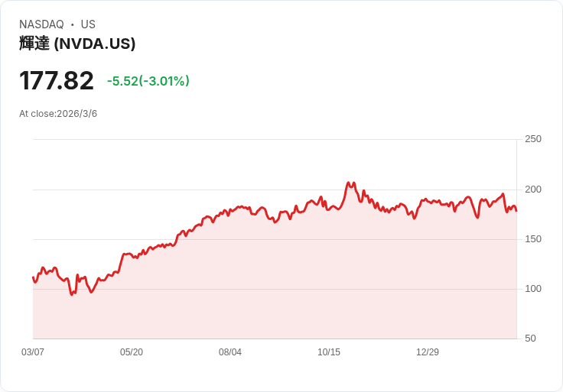
Task: Click the chart's highest peak above 200
Action: (349, 183)
